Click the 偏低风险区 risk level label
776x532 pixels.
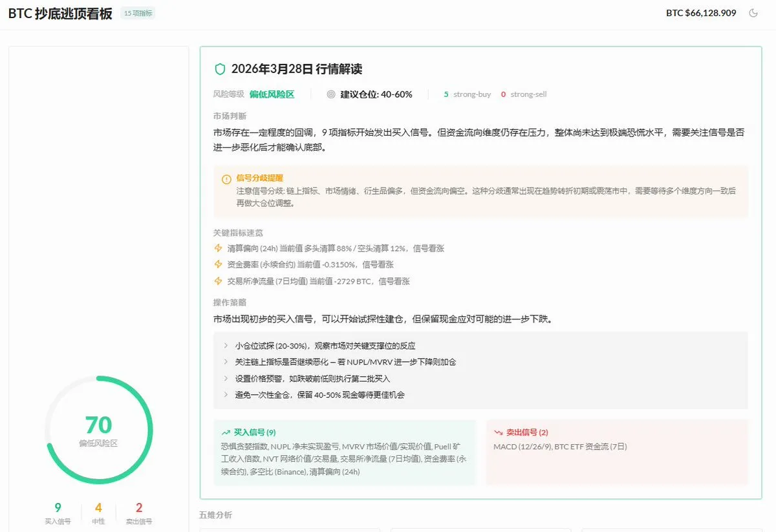(x=272, y=94)
